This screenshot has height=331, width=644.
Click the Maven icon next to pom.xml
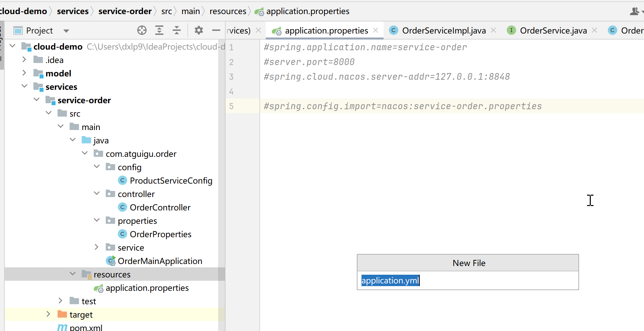[x=62, y=327]
